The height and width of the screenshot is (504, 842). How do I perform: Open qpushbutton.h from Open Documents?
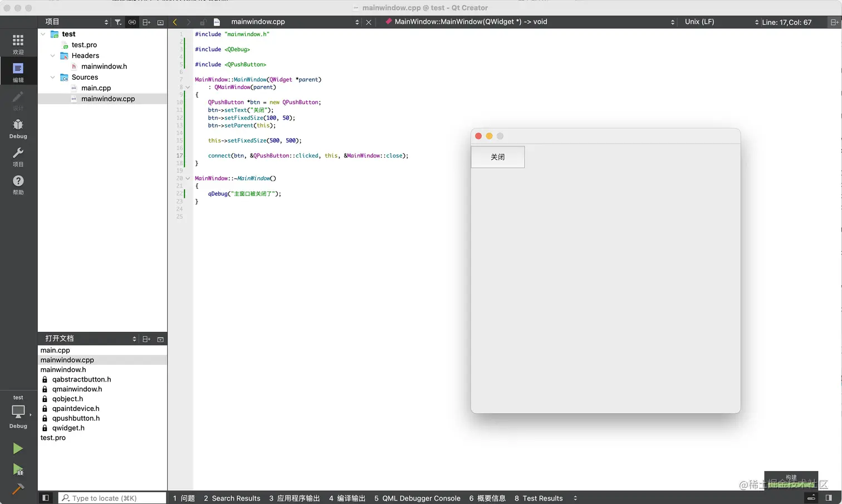(76, 418)
